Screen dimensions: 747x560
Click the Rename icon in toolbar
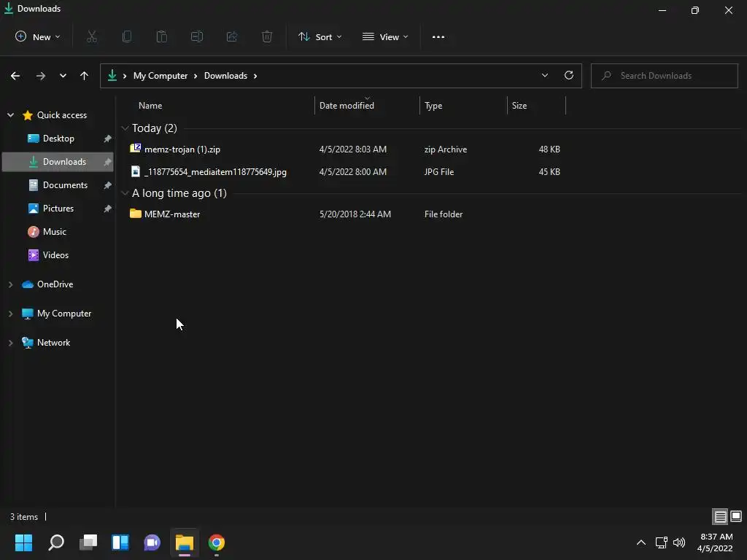197,36
